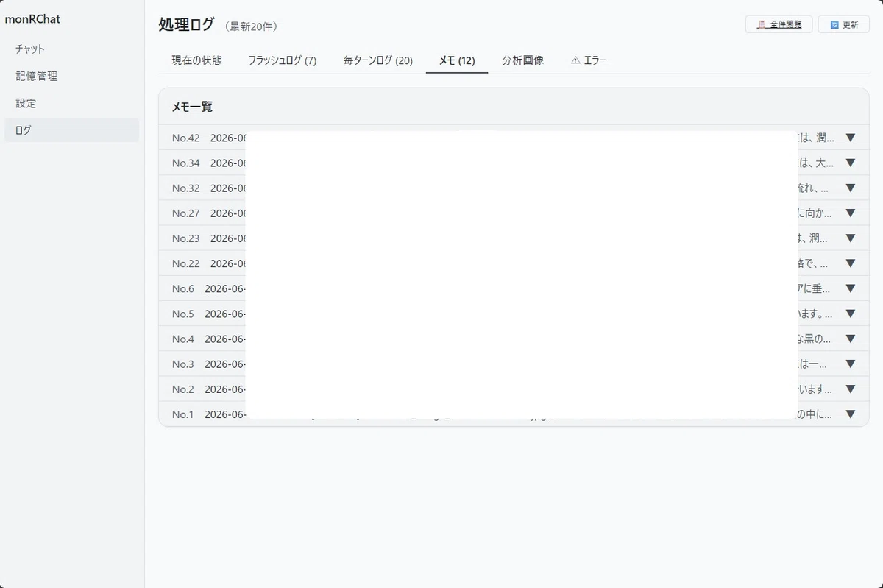Open the フラッシュログ (7) tab

[x=283, y=60]
